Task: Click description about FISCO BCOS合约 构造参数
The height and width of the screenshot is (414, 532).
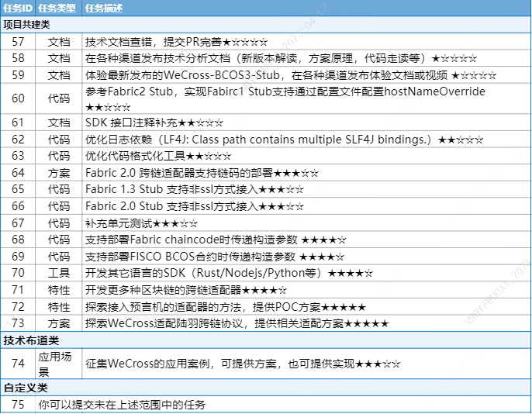Action: click(x=214, y=257)
